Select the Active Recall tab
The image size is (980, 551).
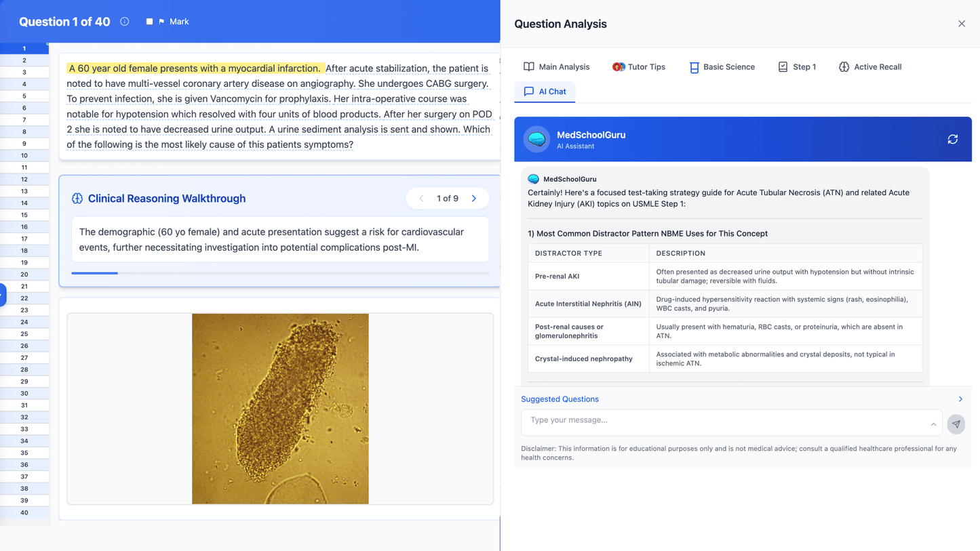(869, 67)
